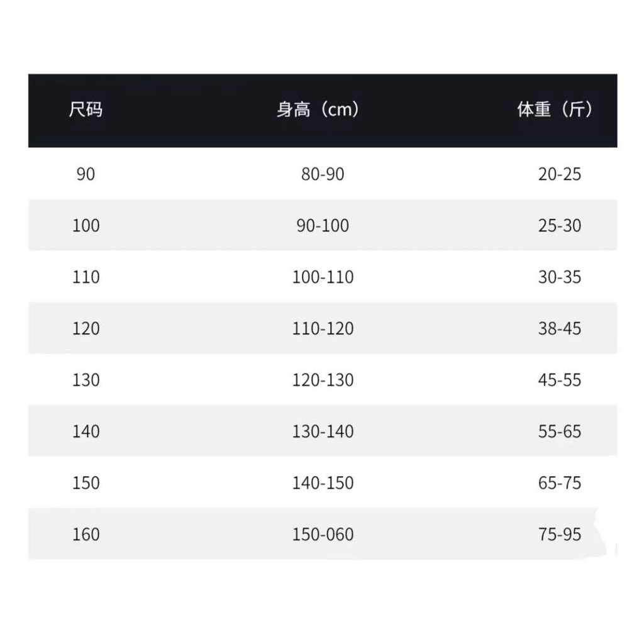Image resolution: width=644 pixels, height=644 pixels.
Task: Click the 150-060 height cell
Action: pos(323,535)
